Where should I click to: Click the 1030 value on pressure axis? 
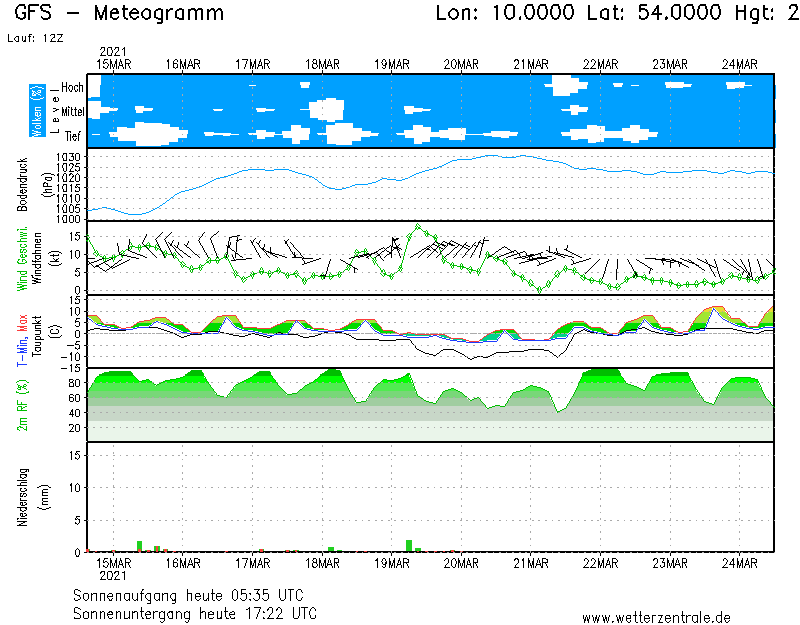coord(68,158)
